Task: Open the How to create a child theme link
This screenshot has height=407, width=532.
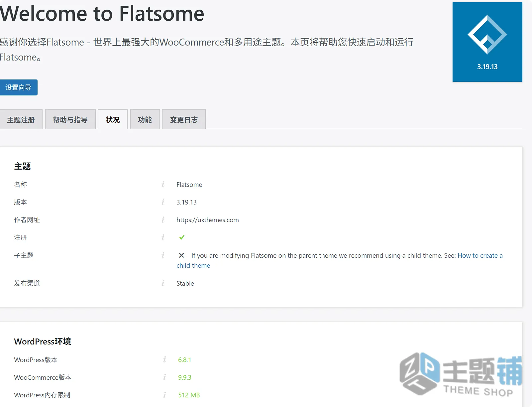Action: coord(339,260)
